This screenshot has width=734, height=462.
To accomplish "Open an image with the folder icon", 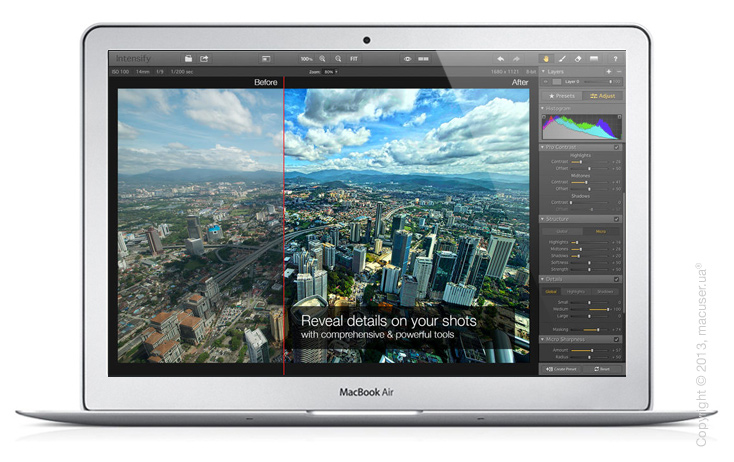I will (x=188, y=59).
